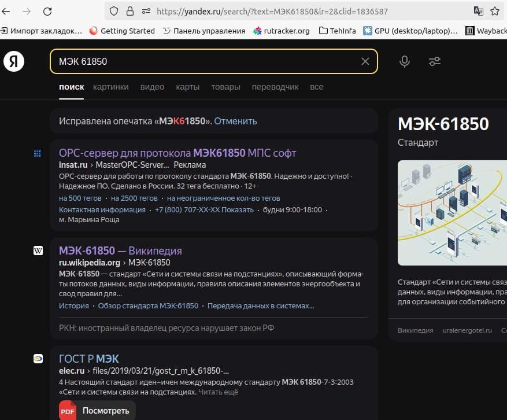The height and width of the screenshot is (420, 507).
Task: Open Контактная информация link
Action: pyautogui.click(x=102, y=210)
